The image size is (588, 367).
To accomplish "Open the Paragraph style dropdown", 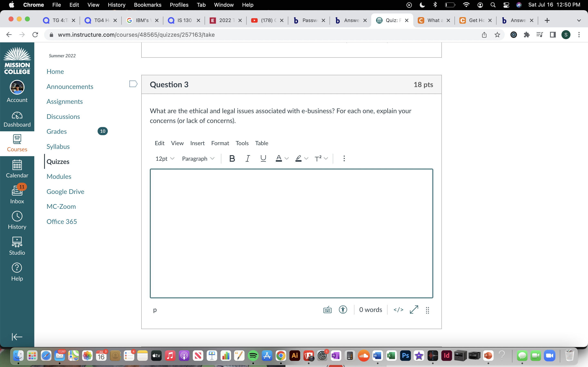I will [x=198, y=158].
